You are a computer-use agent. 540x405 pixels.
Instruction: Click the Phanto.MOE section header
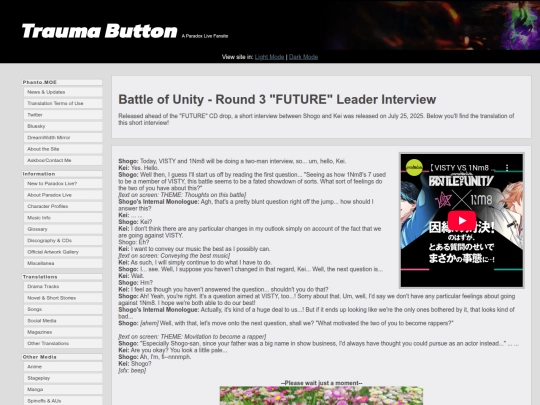click(62, 82)
